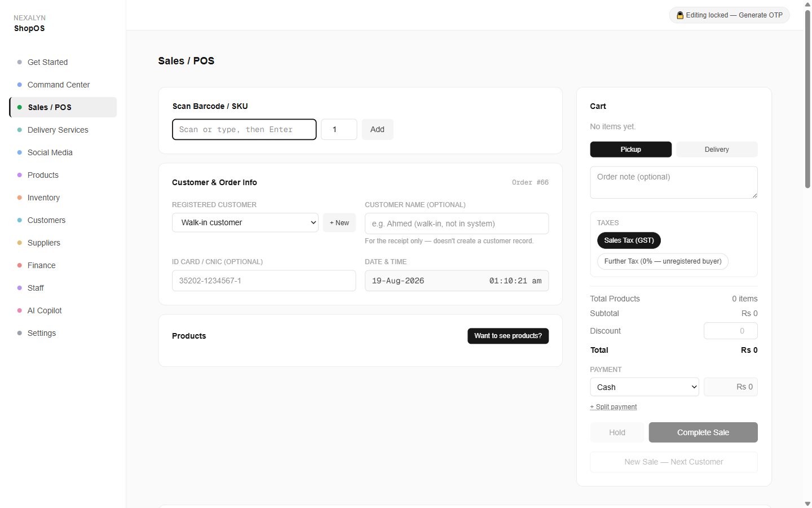Image resolution: width=812 pixels, height=508 pixels.
Task: Open AI Copilot
Action: (63, 310)
